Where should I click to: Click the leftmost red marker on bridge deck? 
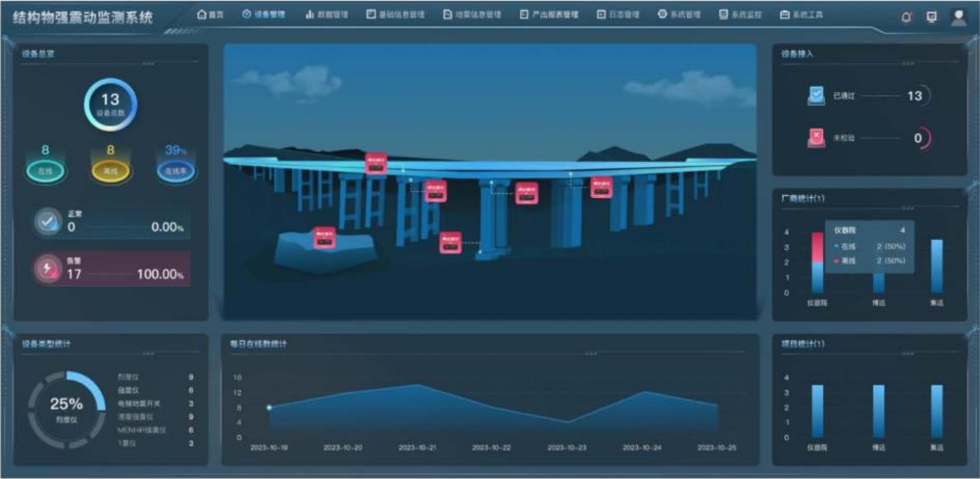pos(376,163)
